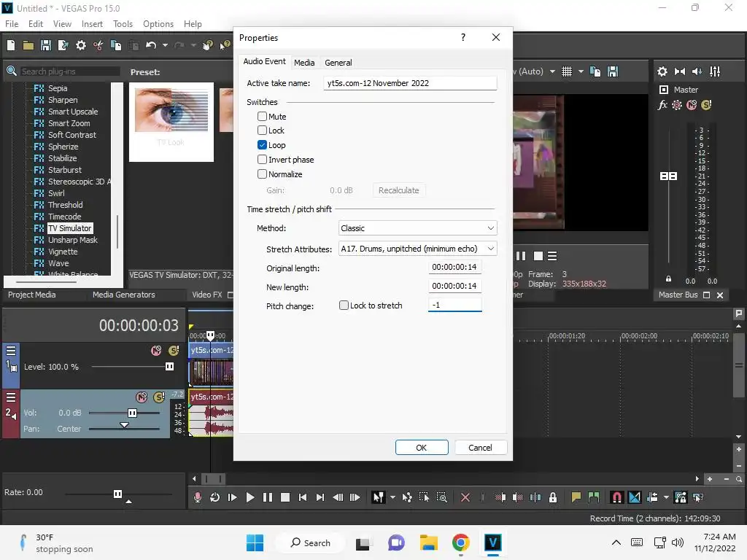Toggle the Lock Envelopes padlock icon

553,497
